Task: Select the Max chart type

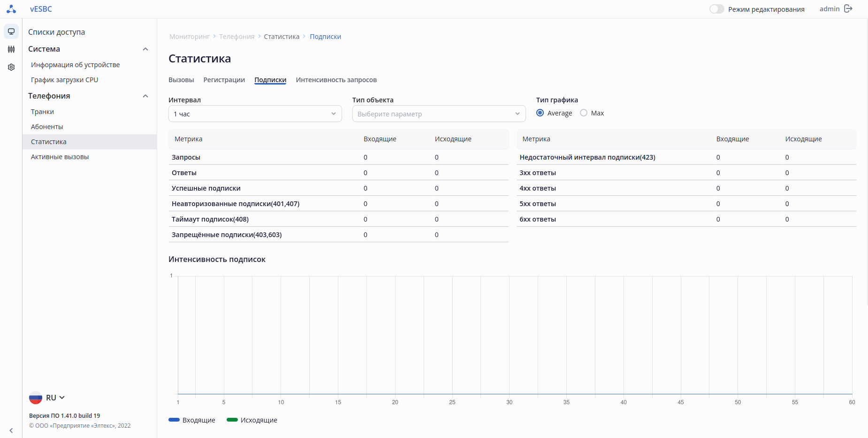Action: 584,113
